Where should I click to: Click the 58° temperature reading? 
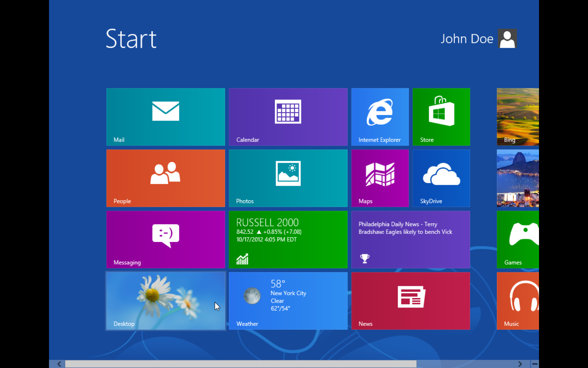[x=278, y=284]
